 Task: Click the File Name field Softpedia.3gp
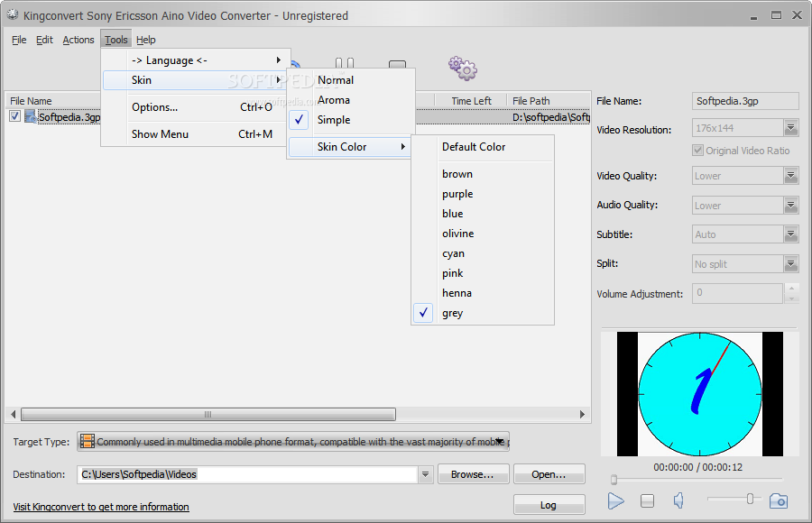coord(745,101)
